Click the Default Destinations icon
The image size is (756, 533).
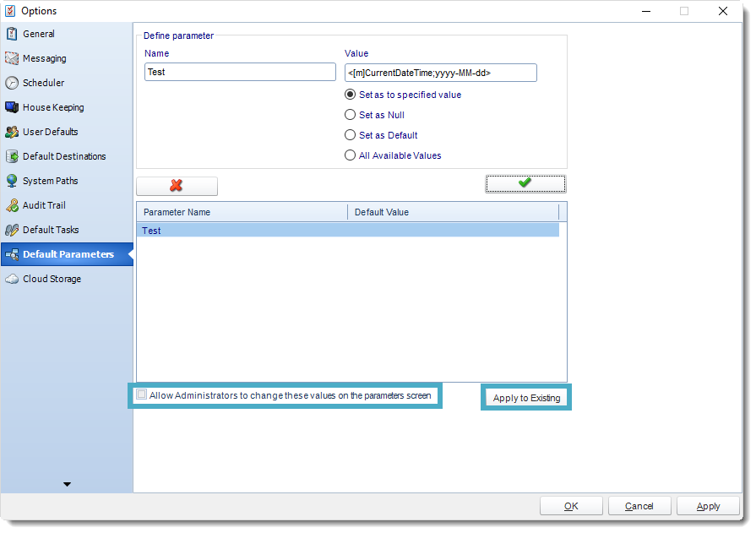(x=12, y=156)
